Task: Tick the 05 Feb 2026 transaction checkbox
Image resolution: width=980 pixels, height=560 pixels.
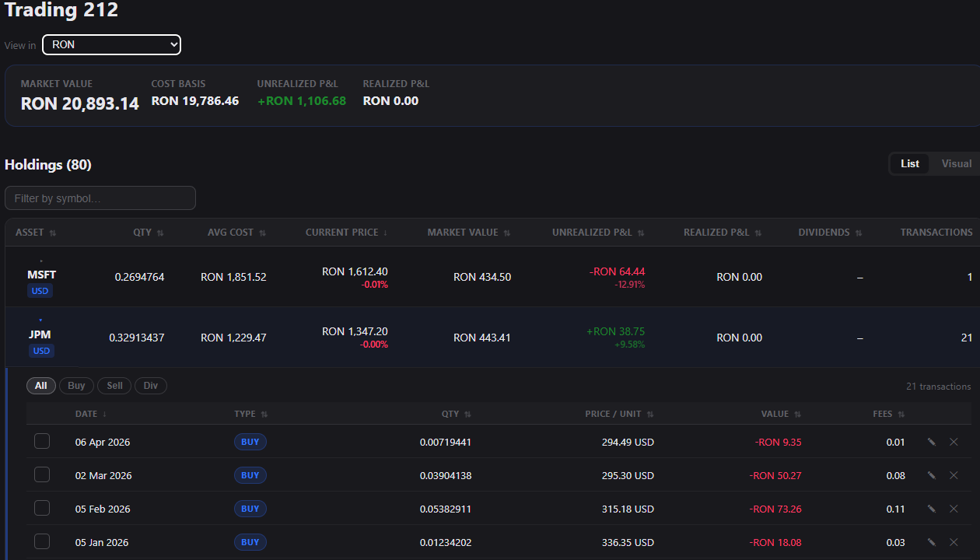Action: coord(42,508)
